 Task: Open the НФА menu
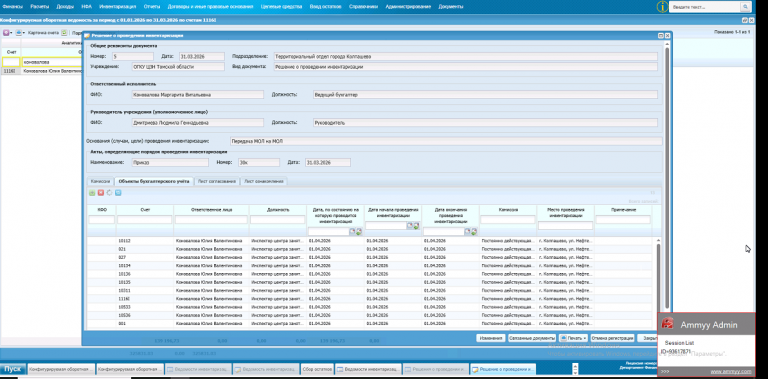tap(87, 7)
